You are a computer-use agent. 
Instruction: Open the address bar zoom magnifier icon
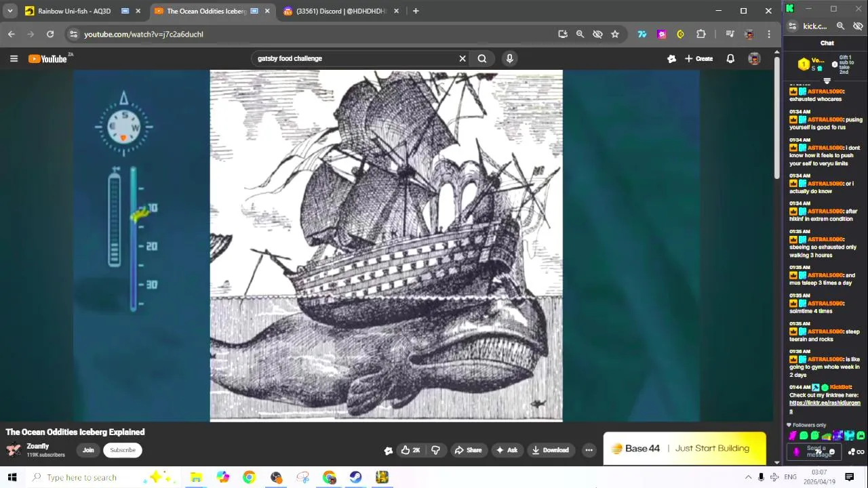[x=580, y=34]
